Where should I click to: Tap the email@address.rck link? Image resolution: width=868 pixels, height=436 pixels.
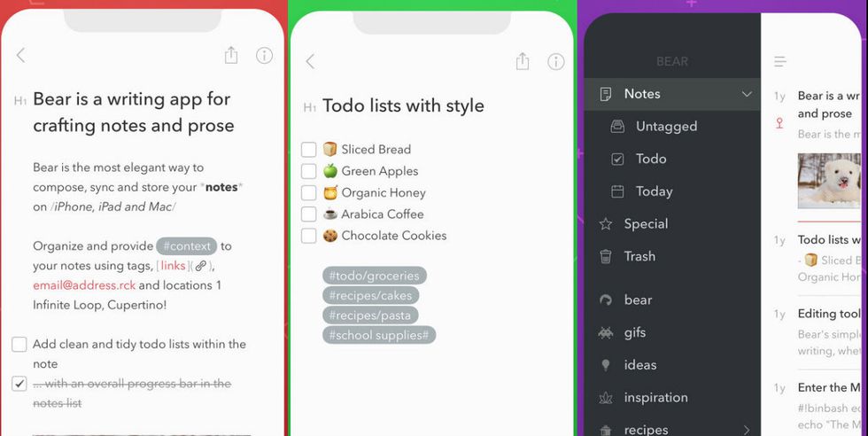tap(84, 285)
